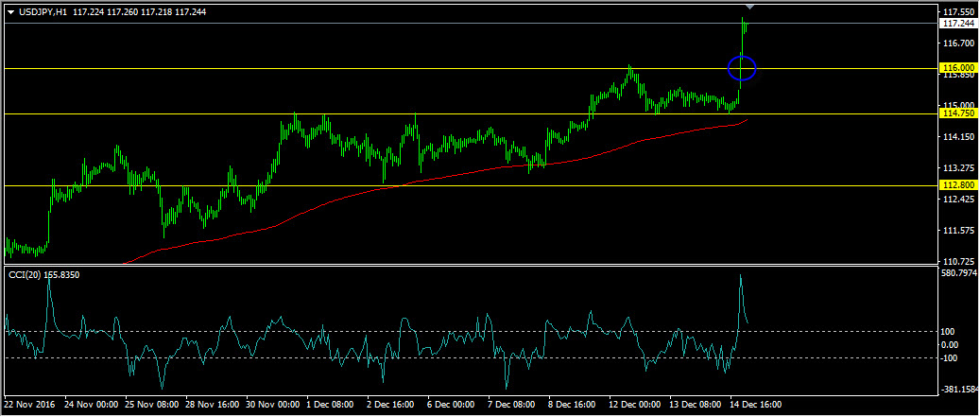Click the 30 Nov 00:00 time label
Image resolution: width=980 pixels, height=417 pixels.
point(271,405)
